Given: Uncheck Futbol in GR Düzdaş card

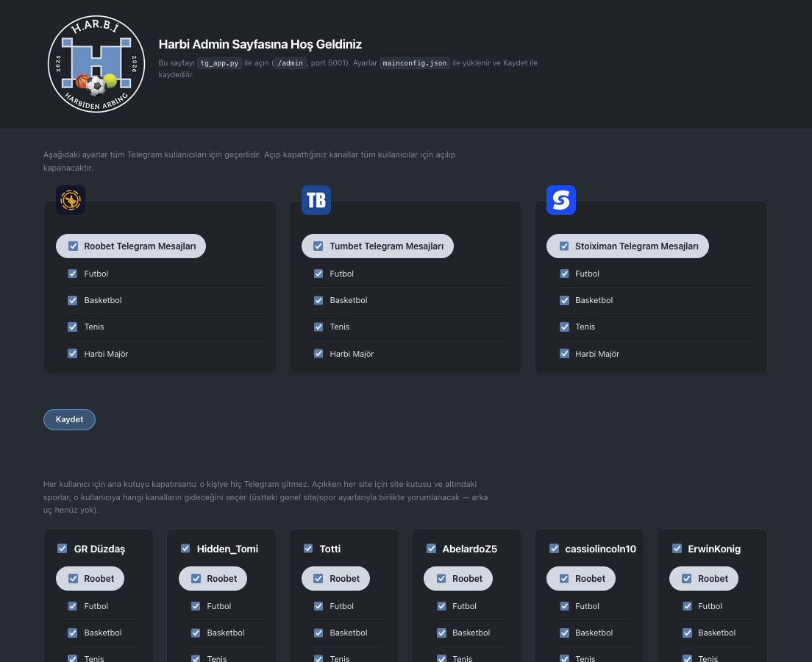Looking at the screenshot, I should point(73,606).
